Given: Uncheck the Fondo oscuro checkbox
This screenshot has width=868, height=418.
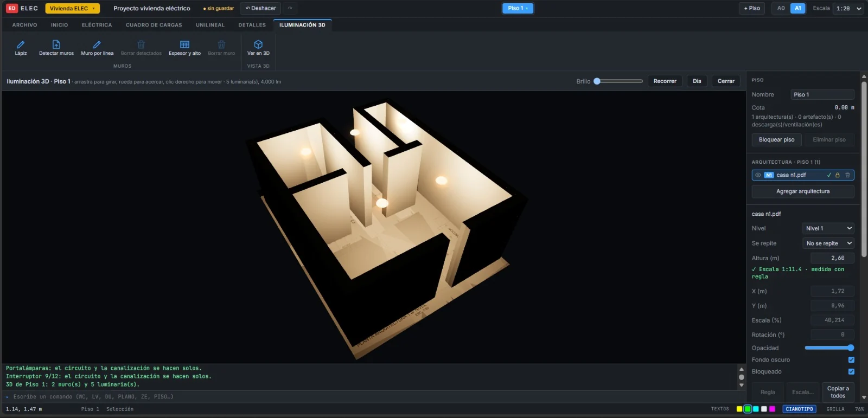Looking at the screenshot, I should pyautogui.click(x=851, y=360).
